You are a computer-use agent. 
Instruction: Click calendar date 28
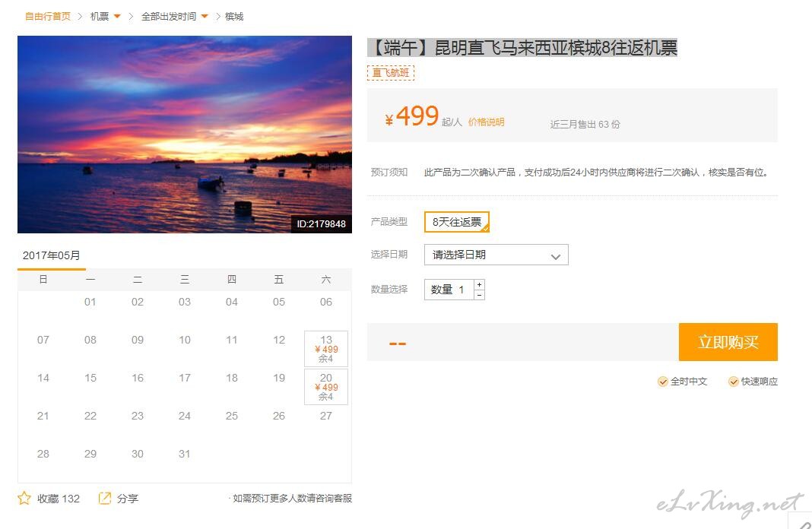[x=43, y=454]
